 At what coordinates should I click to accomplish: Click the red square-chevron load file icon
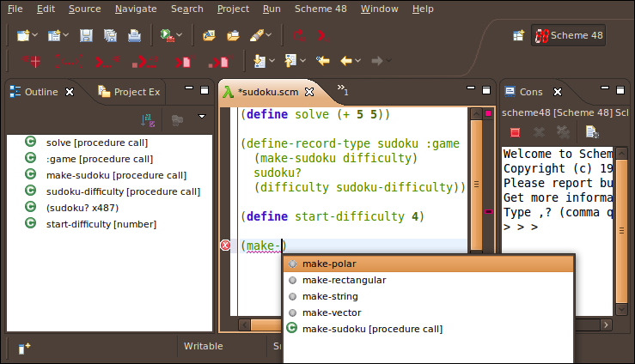tap(221, 61)
